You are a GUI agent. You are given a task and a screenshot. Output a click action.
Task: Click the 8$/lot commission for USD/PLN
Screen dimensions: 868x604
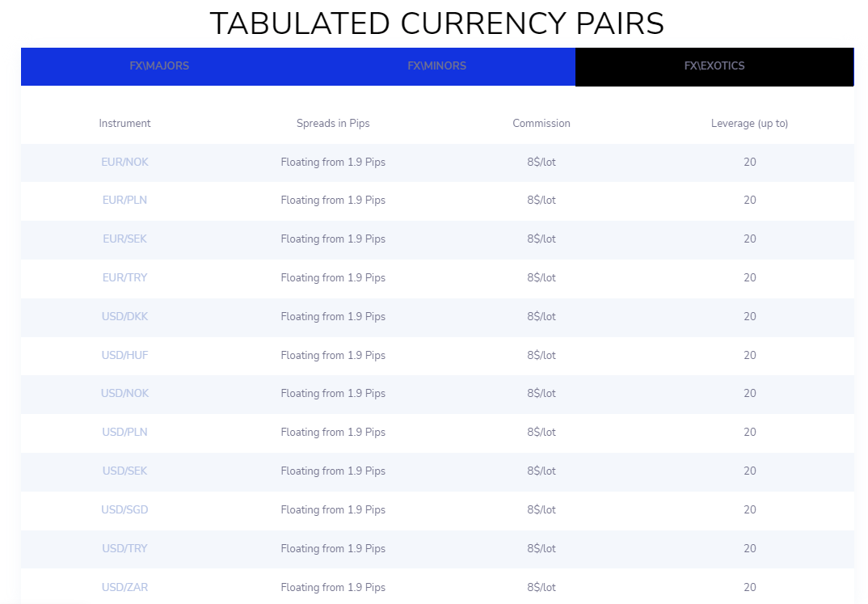[x=541, y=433]
